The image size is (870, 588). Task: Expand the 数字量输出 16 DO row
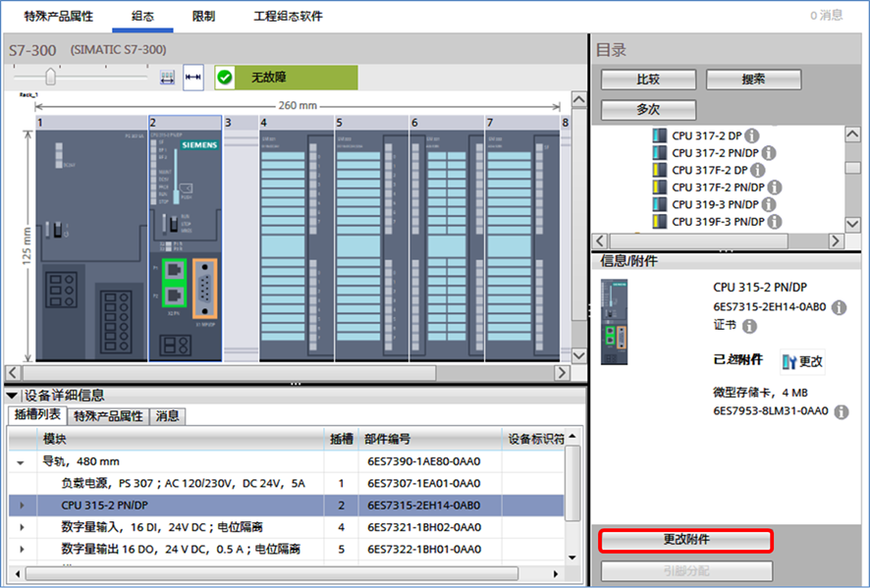click(23, 549)
